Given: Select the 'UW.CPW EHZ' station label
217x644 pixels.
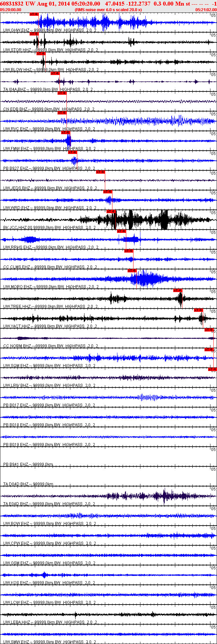Looking at the screenshot, I should (x=16, y=543).
